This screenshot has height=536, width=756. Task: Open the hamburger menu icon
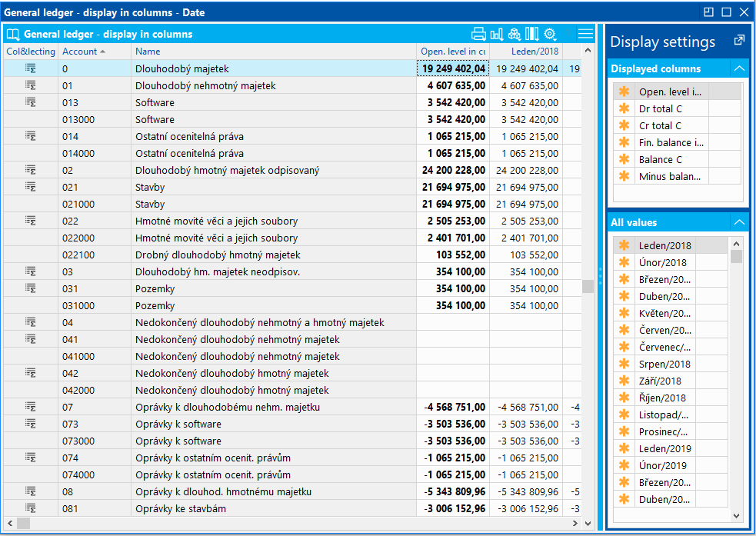click(x=585, y=34)
